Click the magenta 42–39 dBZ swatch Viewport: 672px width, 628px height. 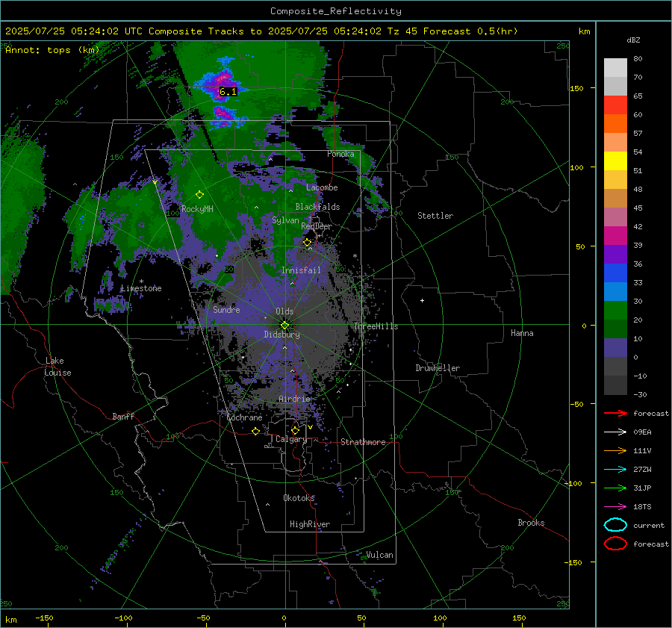tap(615, 236)
